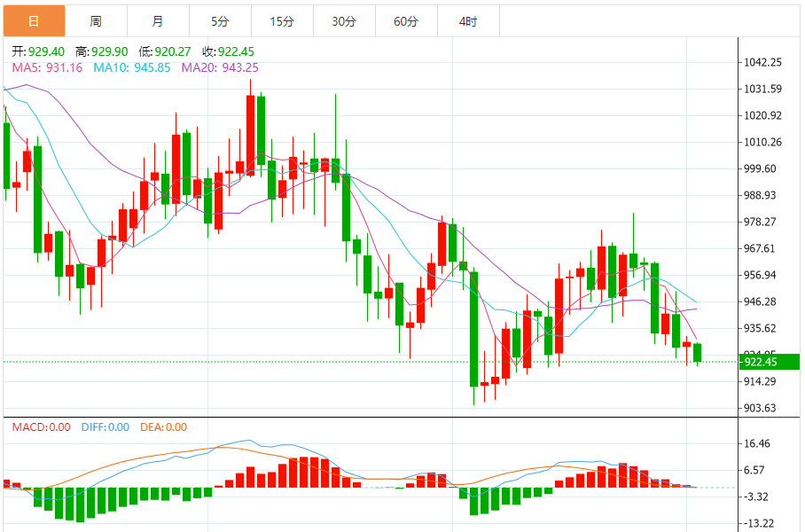Click the 967.61 price axis label

pyautogui.click(x=761, y=248)
